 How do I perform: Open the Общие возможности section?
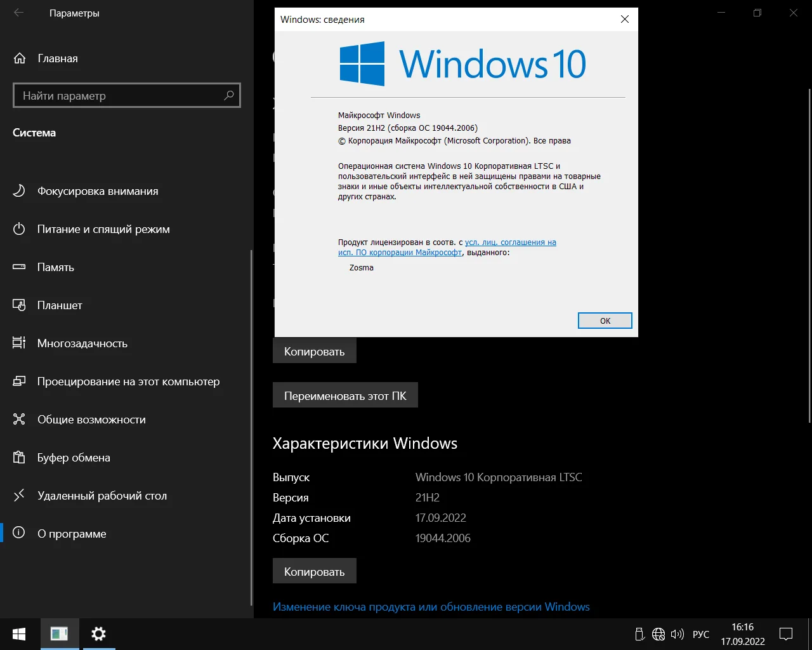[91, 420]
